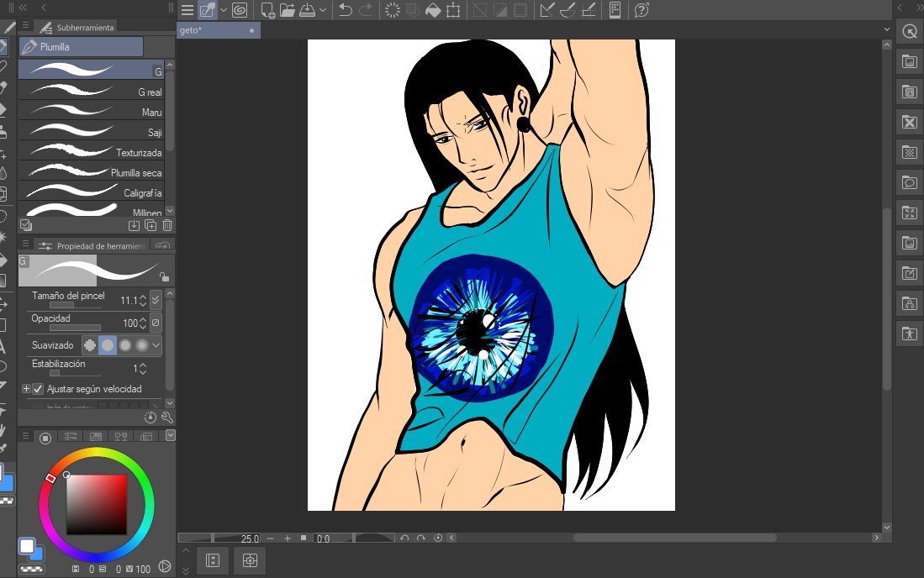The height and width of the screenshot is (578, 924).
Task: Expand dropdown arrow beside the highlighted pen icon
Action: [224, 10]
